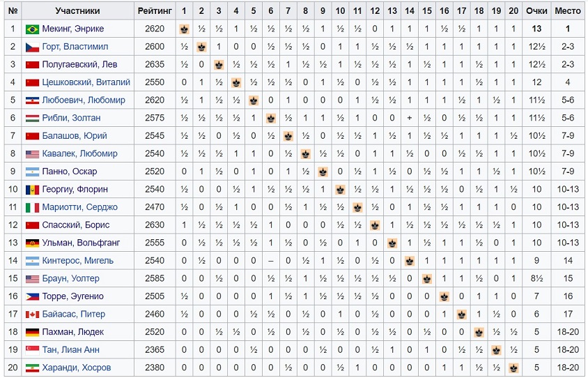
Task: Click the Очки column header
Action: point(536,11)
